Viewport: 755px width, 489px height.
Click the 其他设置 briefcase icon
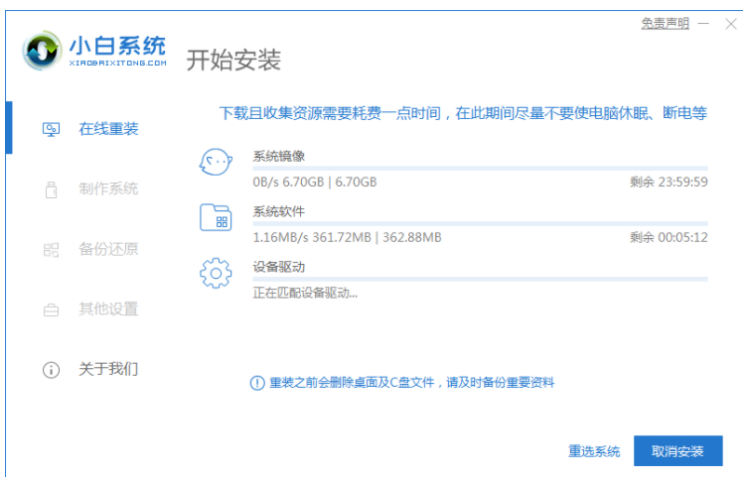tap(51, 310)
